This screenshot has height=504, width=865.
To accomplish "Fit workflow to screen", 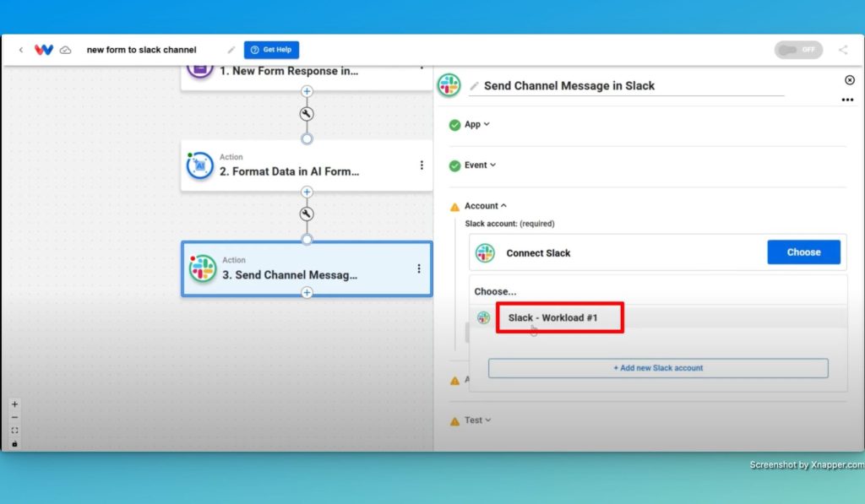I will (15, 431).
